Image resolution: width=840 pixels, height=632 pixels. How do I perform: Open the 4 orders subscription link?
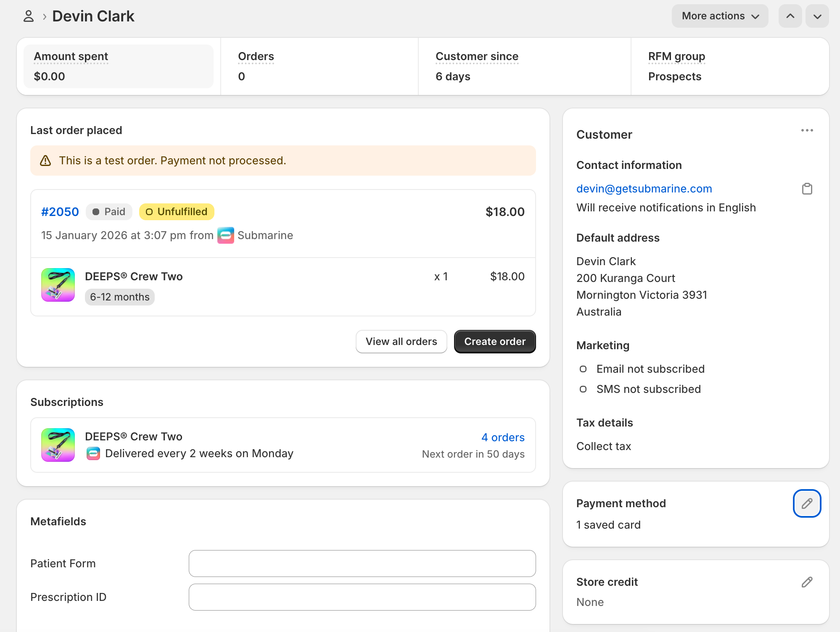503,437
